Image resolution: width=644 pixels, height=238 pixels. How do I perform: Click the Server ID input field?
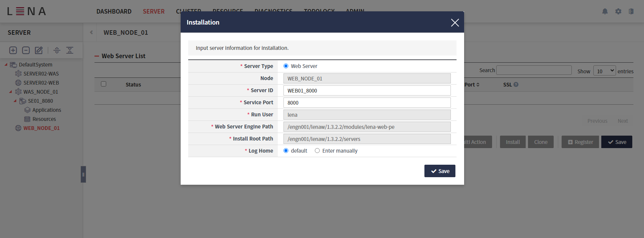[367, 91]
